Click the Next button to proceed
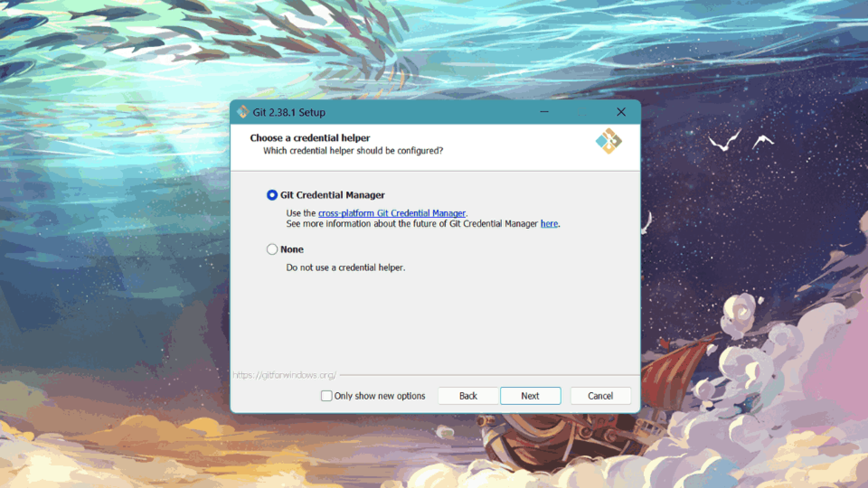 [x=531, y=396]
